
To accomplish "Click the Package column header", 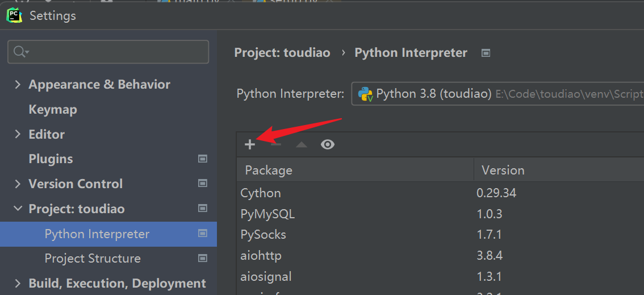I will click(x=269, y=170).
